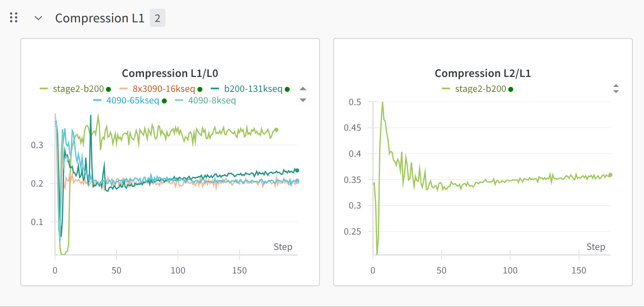Click "stage2-b200" legend label in Compression L1/L0
This screenshot has height=307, width=644.
78,89
